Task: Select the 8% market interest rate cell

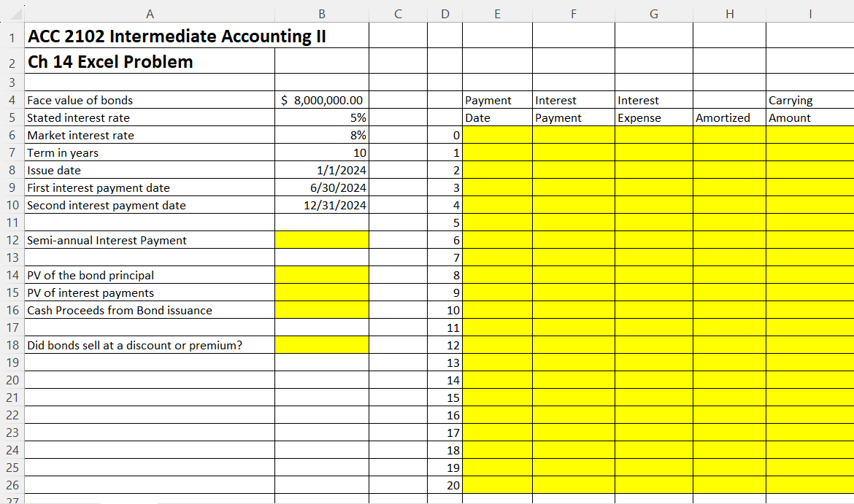Action: [321, 135]
